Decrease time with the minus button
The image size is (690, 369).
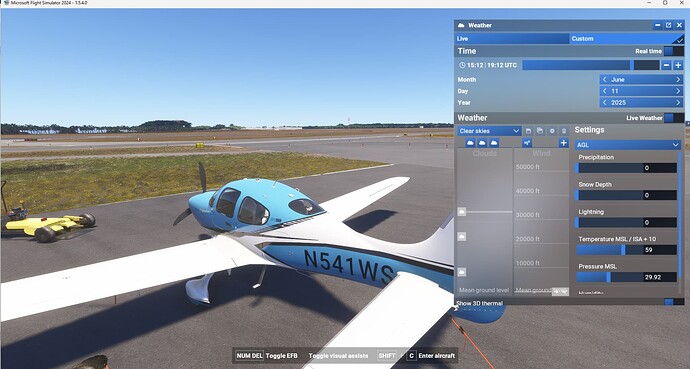[667, 65]
